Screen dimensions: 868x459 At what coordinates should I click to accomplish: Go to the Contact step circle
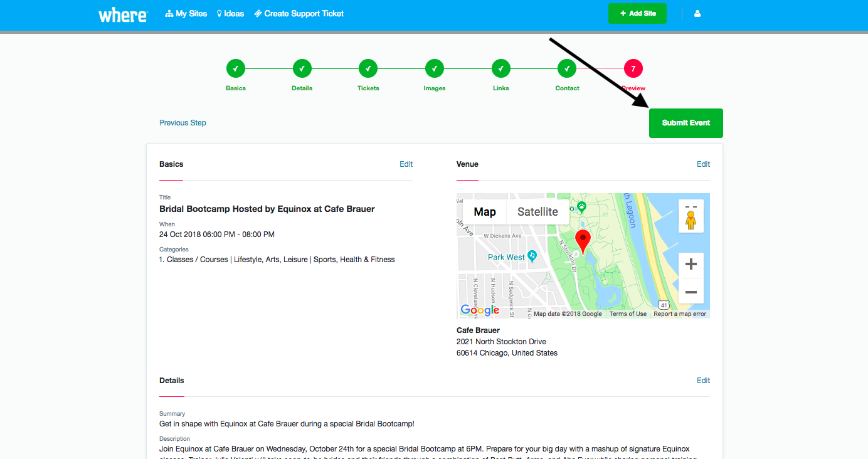567,68
